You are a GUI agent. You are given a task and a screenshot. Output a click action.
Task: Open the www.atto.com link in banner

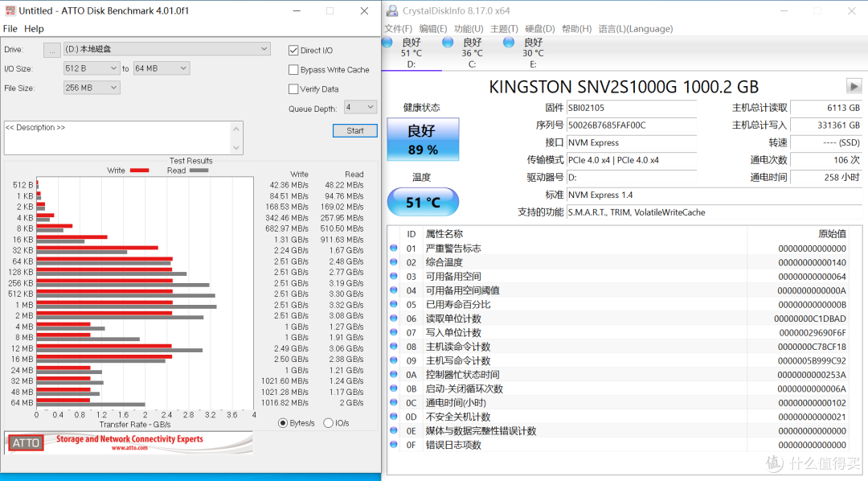129,448
